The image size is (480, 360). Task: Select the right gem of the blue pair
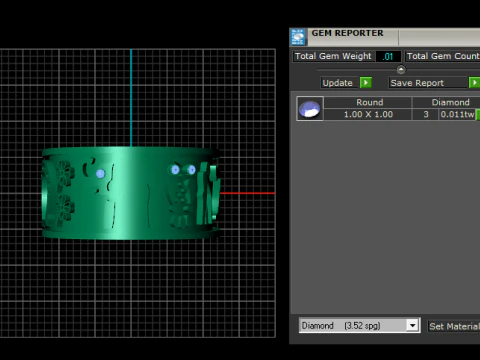point(191,170)
